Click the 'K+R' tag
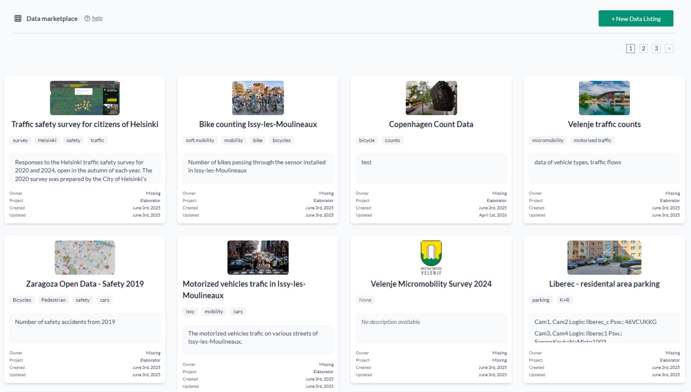 coord(565,300)
